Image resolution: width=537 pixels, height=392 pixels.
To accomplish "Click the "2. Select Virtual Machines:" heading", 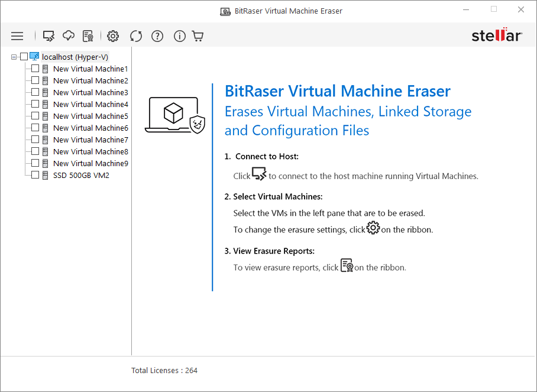I will [273, 196].
